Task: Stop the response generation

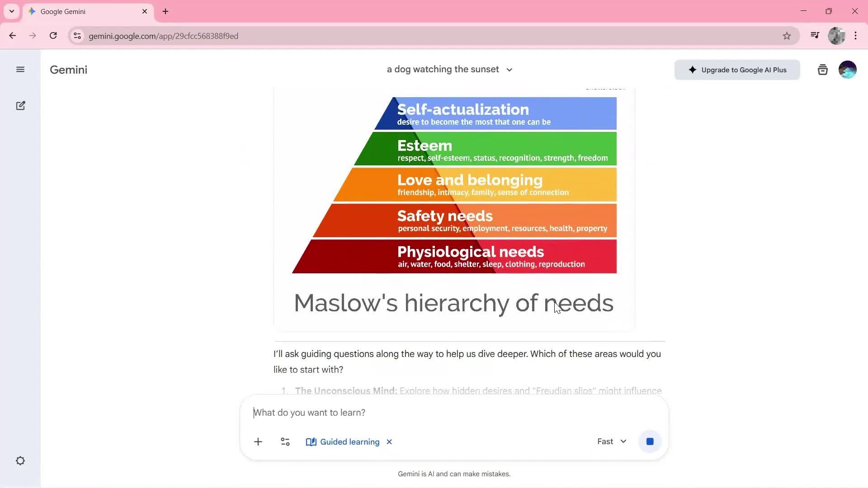Action: pos(650,441)
